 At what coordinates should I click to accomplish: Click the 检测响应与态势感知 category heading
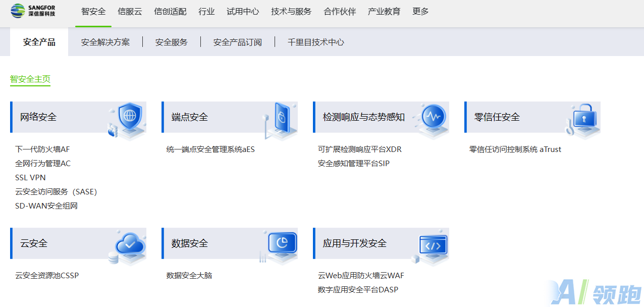tap(364, 117)
